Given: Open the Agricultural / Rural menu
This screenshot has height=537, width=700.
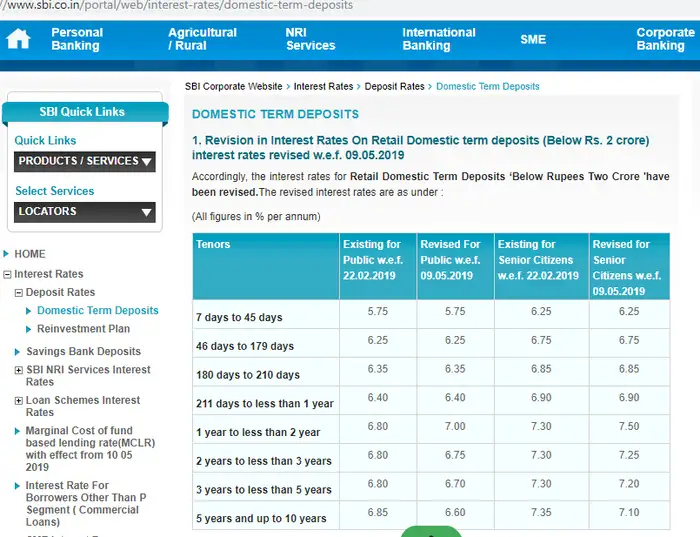Looking at the screenshot, I should point(202,39).
